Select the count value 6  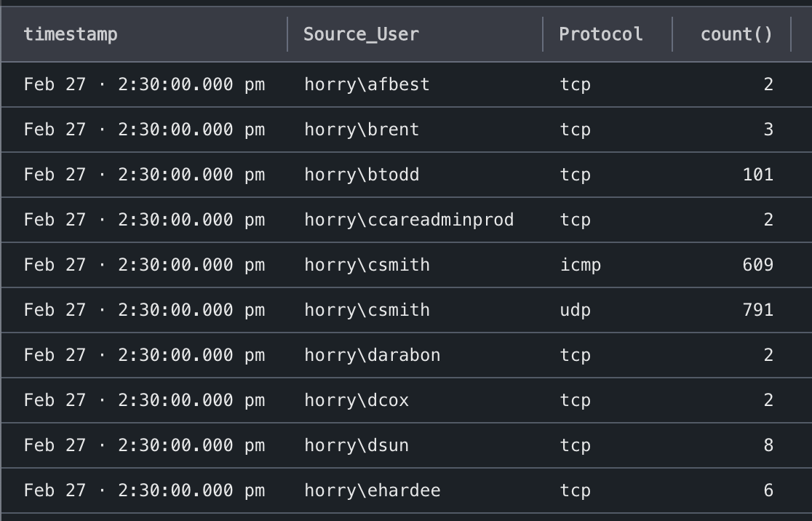pyautogui.click(x=768, y=490)
